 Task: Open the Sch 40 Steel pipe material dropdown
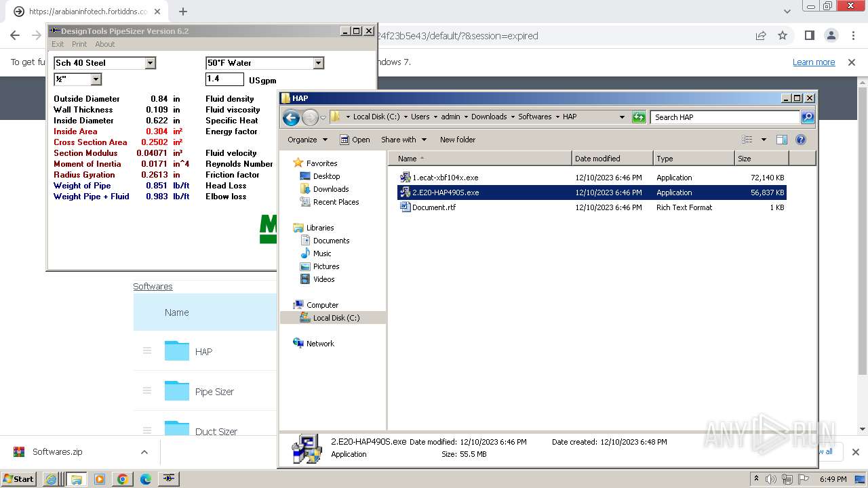pos(151,63)
